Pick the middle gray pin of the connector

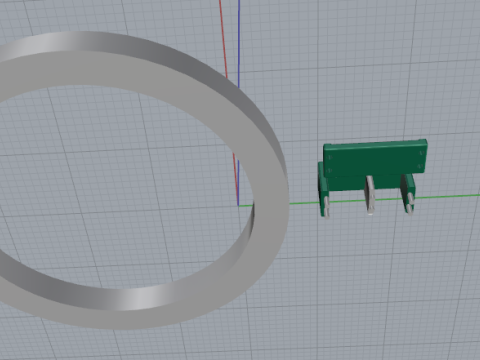pyautogui.click(x=370, y=195)
